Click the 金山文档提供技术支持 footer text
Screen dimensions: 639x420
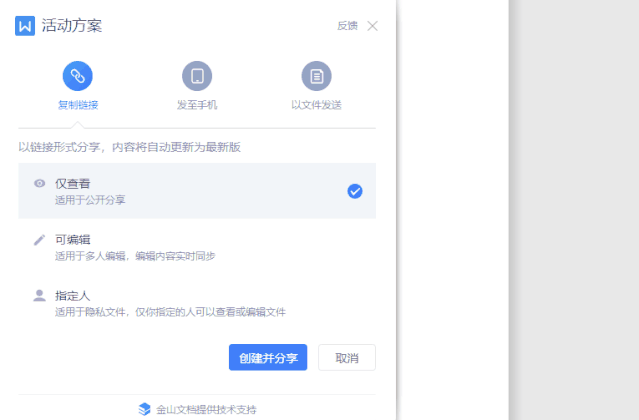[206, 409]
